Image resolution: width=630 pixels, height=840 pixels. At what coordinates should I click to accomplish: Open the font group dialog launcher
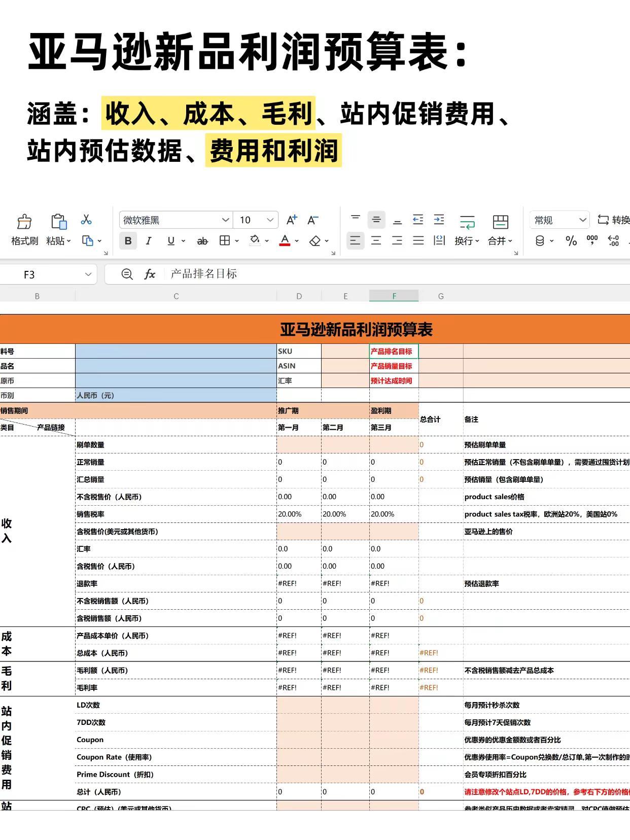click(333, 253)
